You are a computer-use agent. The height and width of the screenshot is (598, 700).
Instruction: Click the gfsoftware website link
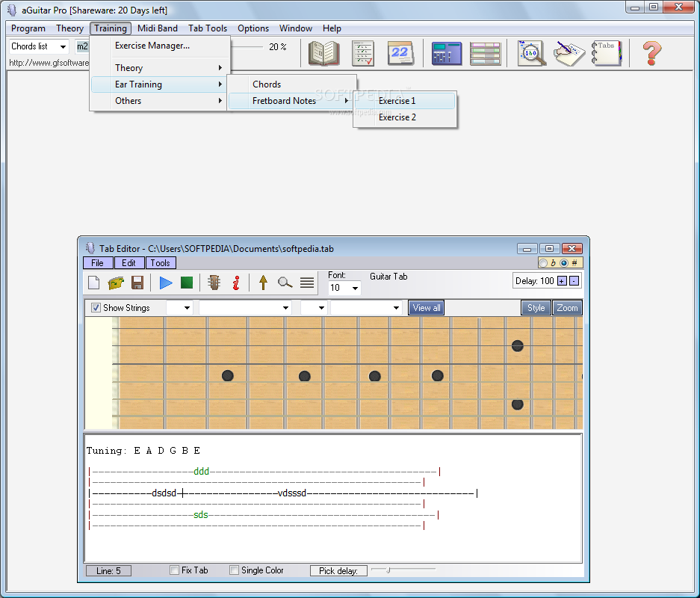[49, 63]
